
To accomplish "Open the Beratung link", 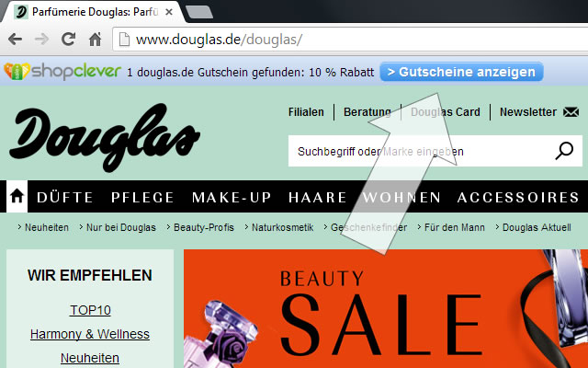I will [x=367, y=112].
